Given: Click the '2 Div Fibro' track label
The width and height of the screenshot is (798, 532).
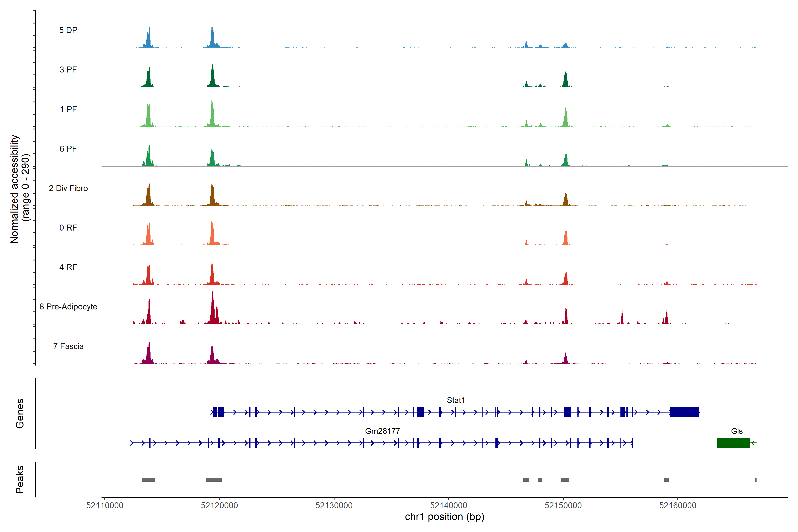Looking at the screenshot, I should tap(68, 188).
